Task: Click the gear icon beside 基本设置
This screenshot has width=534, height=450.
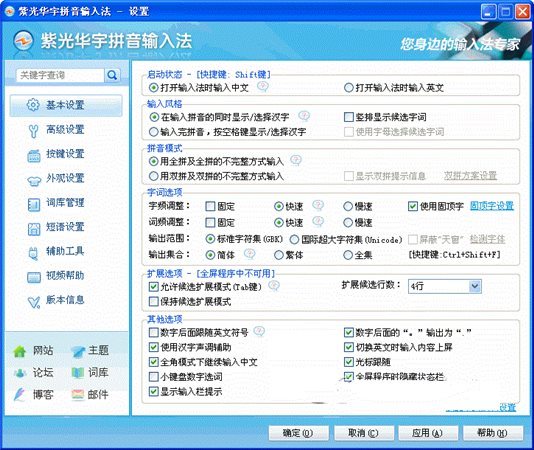Action: tap(33, 105)
